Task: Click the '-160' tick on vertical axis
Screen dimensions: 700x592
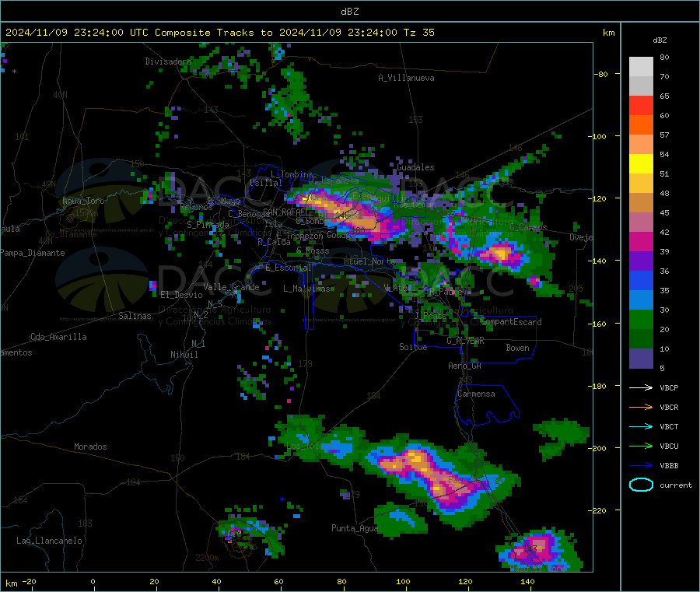Action: click(x=597, y=324)
